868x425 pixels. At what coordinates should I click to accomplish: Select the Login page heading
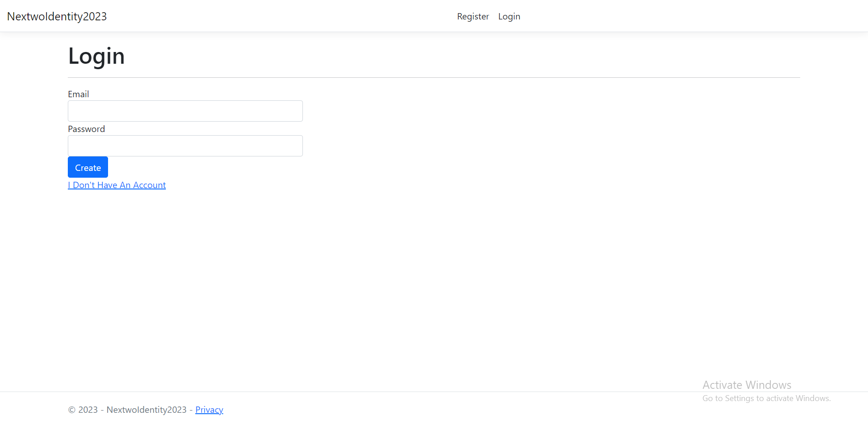[x=96, y=56]
